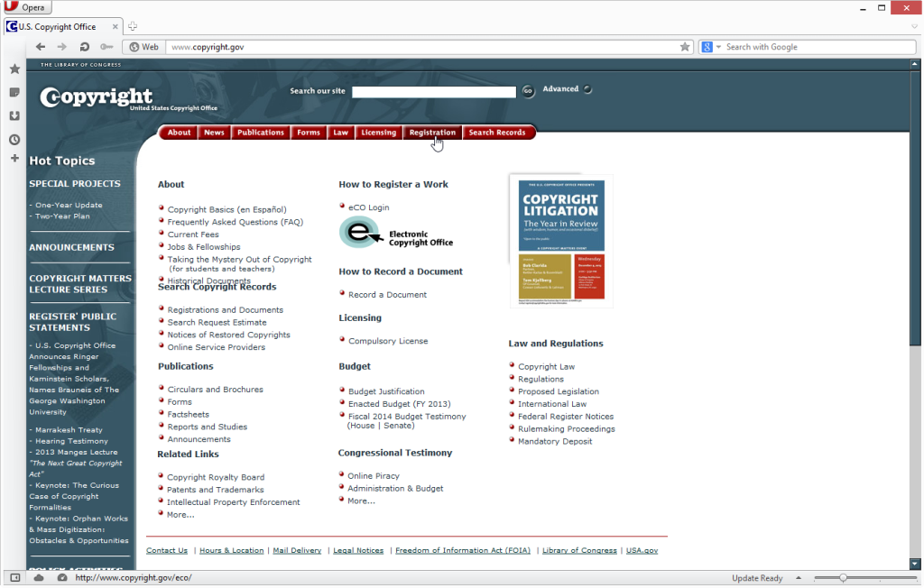Viewport: 924px width, 588px height.
Task: Open the About navigation tab
Action: point(179,133)
